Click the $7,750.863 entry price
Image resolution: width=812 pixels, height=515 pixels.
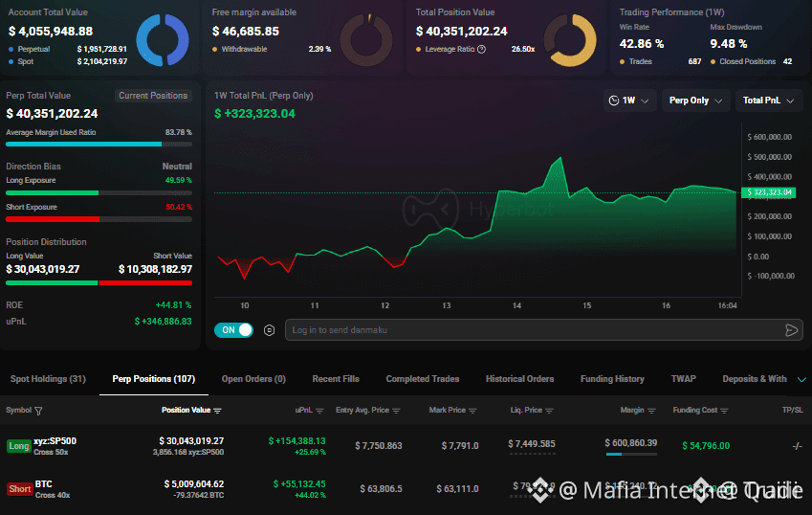coord(379,445)
